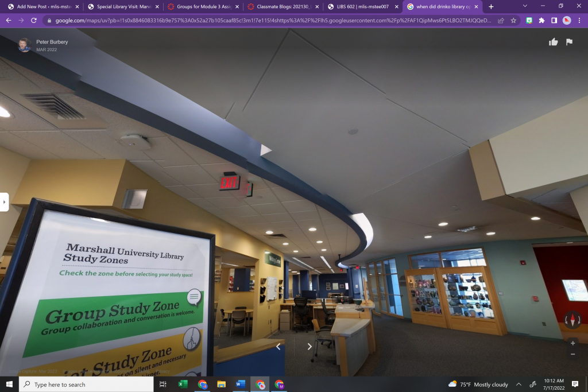
Task: Open the active Chrome window taskbar icon
Action: tap(260, 384)
